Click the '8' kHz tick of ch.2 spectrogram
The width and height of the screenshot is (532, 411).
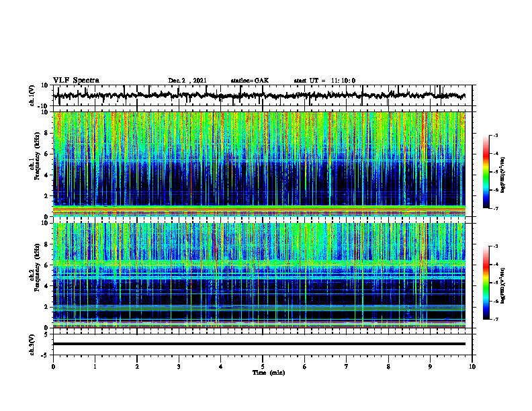[46, 244]
